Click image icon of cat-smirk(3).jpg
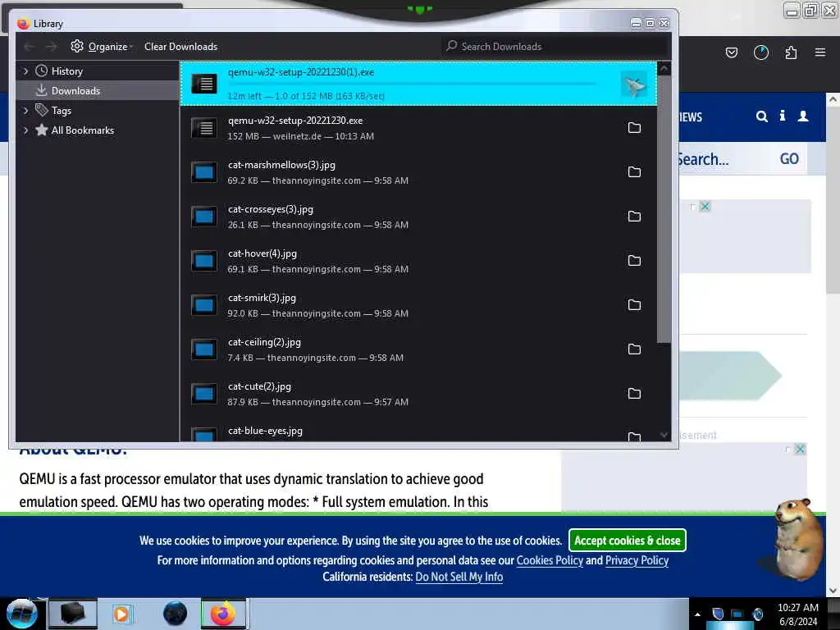 [204, 305]
